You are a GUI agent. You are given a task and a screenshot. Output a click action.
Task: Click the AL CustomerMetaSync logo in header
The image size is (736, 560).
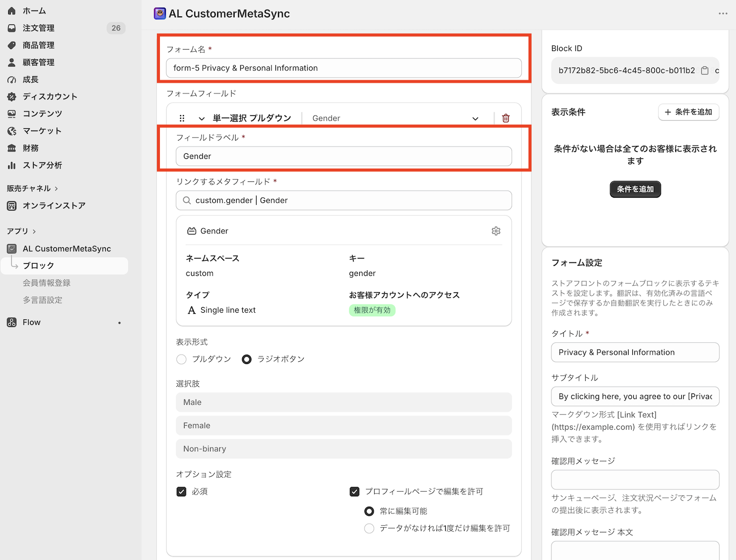[160, 14]
